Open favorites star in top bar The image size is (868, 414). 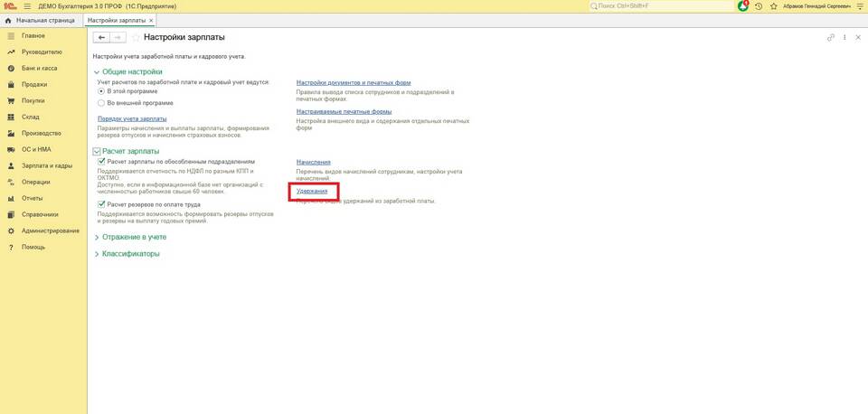click(772, 6)
